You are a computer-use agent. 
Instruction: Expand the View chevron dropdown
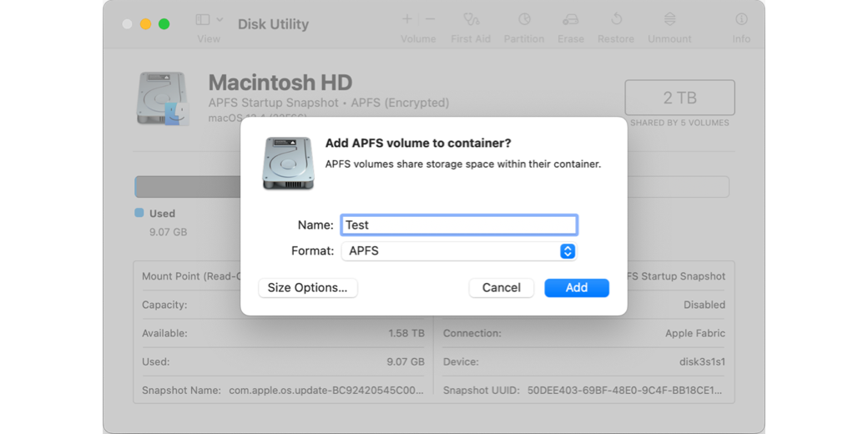pos(220,19)
